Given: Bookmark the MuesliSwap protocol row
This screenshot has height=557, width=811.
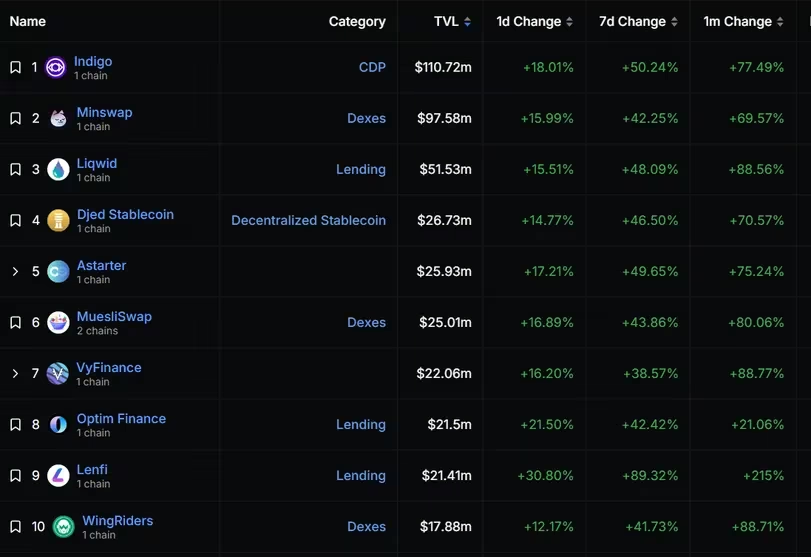Looking at the screenshot, I should point(16,322).
